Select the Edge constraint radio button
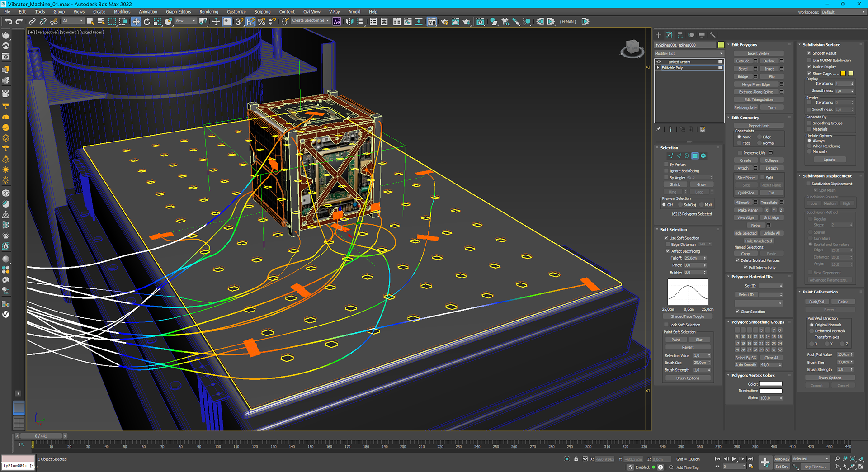The width and height of the screenshot is (868, 472). 760,137
